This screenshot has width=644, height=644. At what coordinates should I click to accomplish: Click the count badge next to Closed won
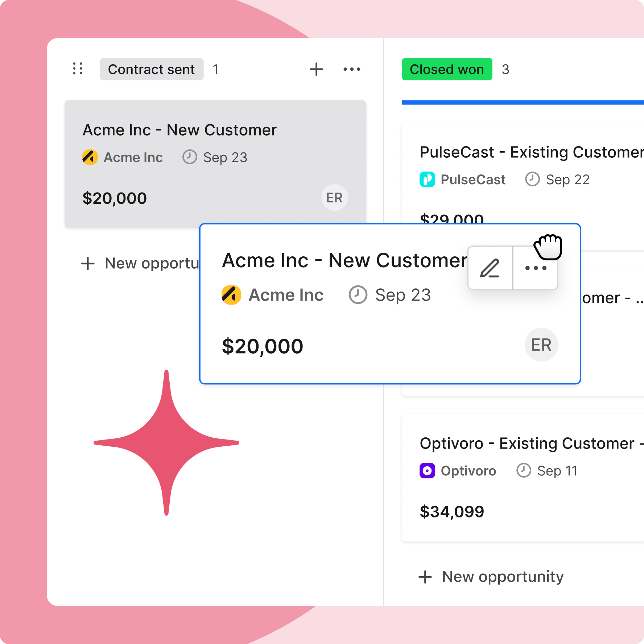[506, 69]
